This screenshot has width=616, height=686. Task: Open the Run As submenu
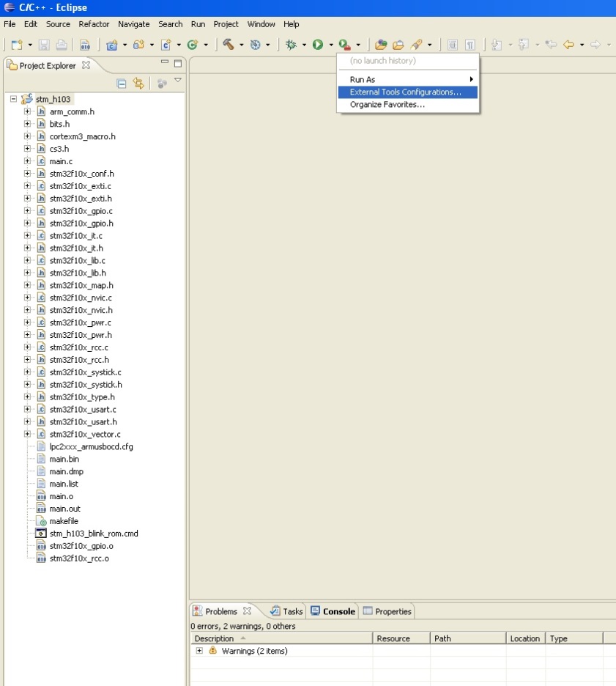pos(407,79)
